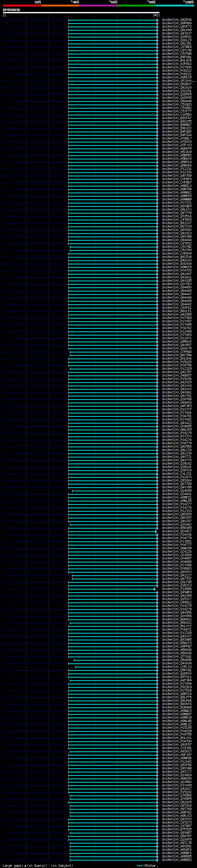Screen dimensions: 197x868
Task: Open hit UniRef100_P14275
Action: (176, 433)
